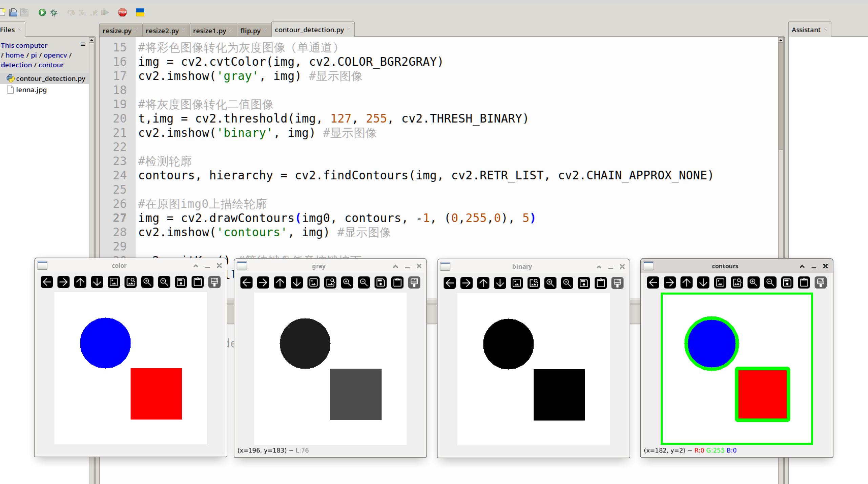Go to the home folder path link
The width and height of the screenshot is (868, 484).
(15, 55)
